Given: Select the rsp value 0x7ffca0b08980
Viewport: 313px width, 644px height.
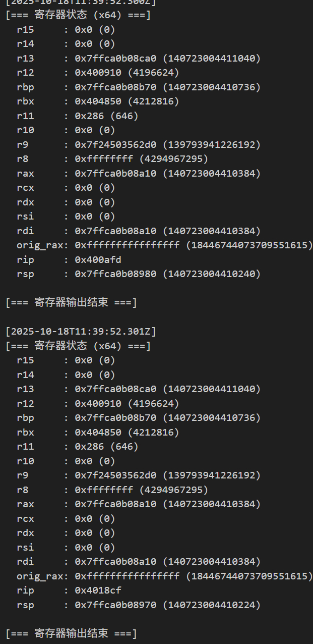Looking at the screenshot, I should point(115,274).
